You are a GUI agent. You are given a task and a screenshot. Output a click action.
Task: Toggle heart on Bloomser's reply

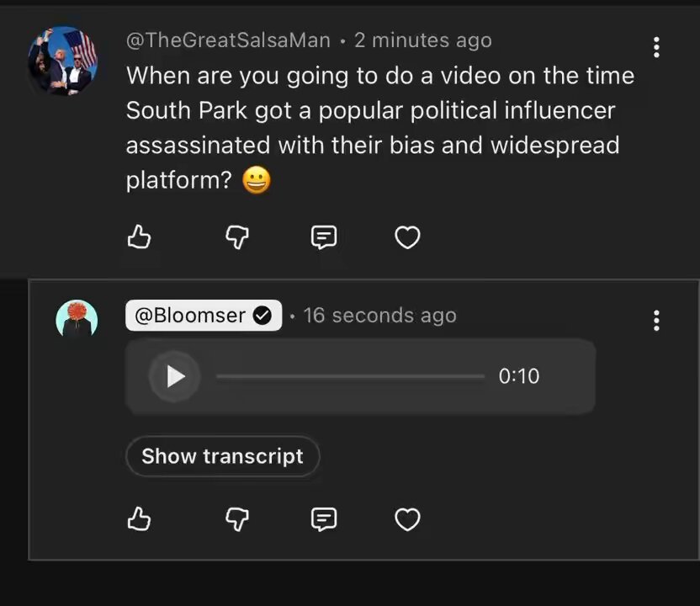coord(407,519)
